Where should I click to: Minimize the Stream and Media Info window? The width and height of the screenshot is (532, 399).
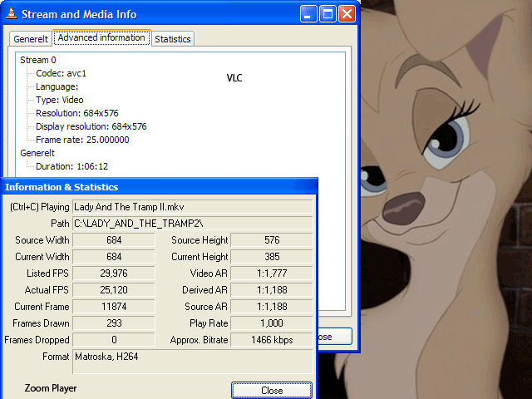tap(308, 14)
